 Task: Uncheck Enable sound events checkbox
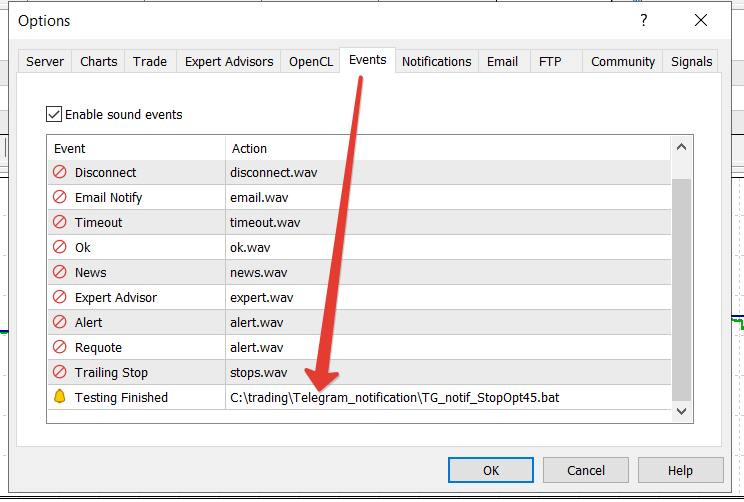tap(54, 114)
